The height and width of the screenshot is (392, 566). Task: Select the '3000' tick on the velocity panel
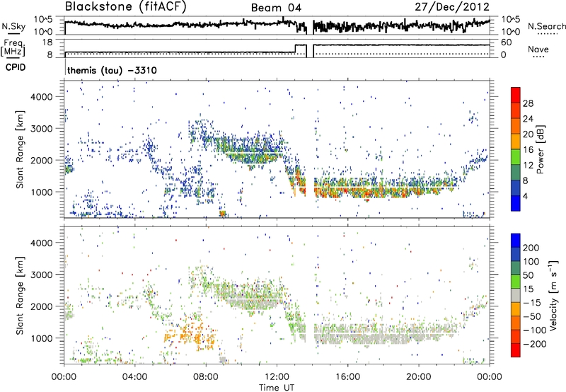pos(42,275)
